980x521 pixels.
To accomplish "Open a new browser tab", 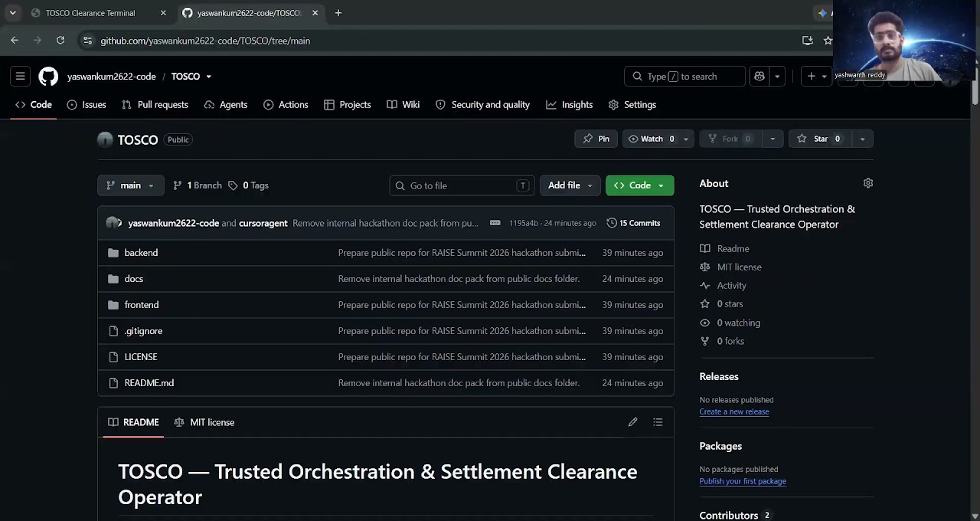I will tap(338, 12).
